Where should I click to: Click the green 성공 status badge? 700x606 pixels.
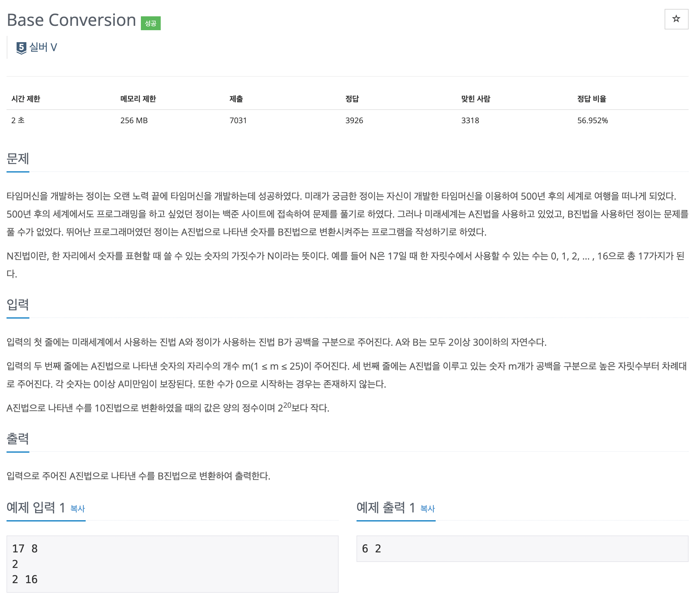coord(150,23)
